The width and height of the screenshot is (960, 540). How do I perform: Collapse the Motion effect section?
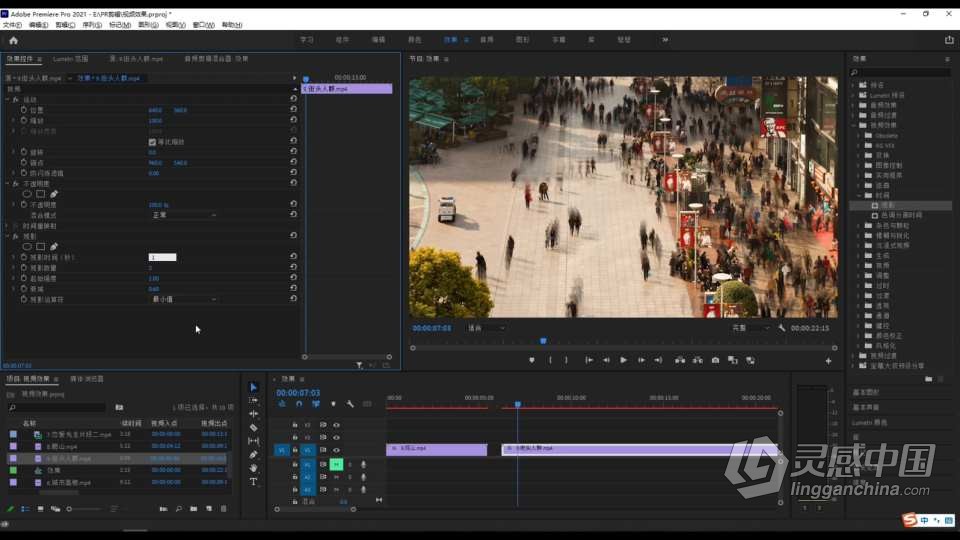pos(8,99)
